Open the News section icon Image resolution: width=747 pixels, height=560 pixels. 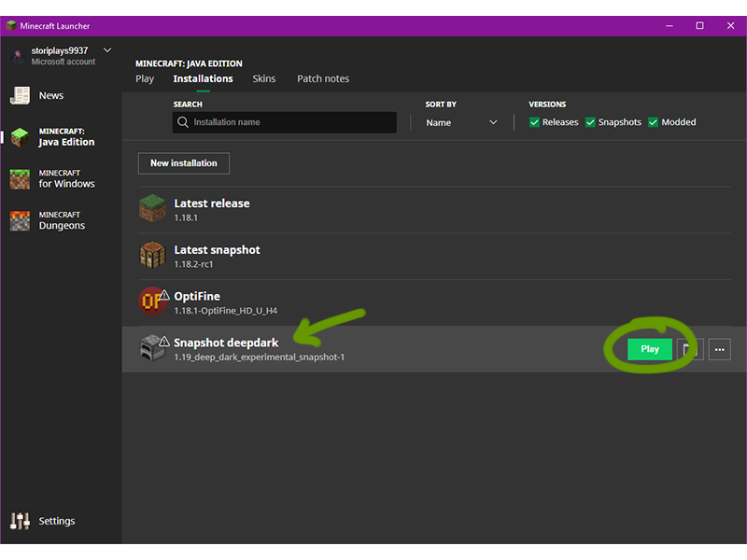[x=20, y=96]
